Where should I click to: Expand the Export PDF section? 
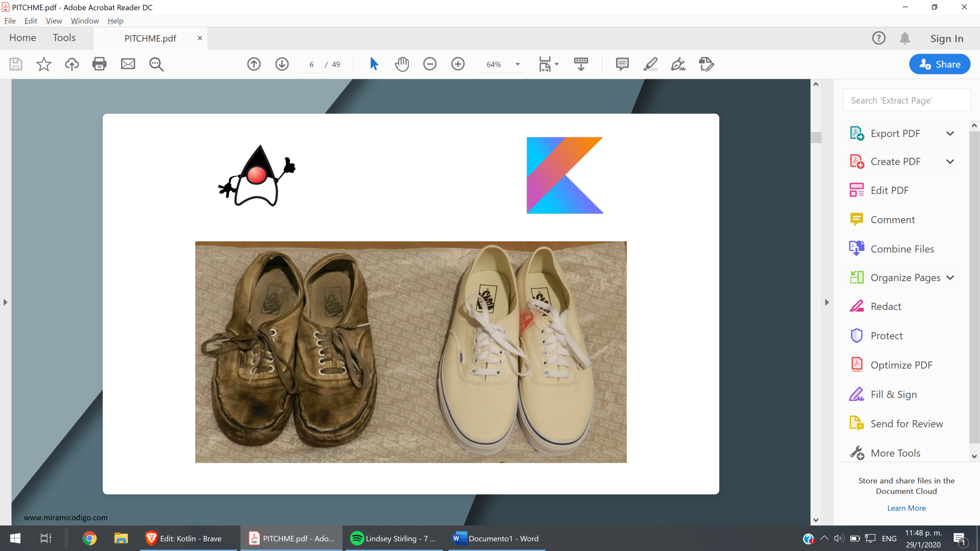click(950, 133)
